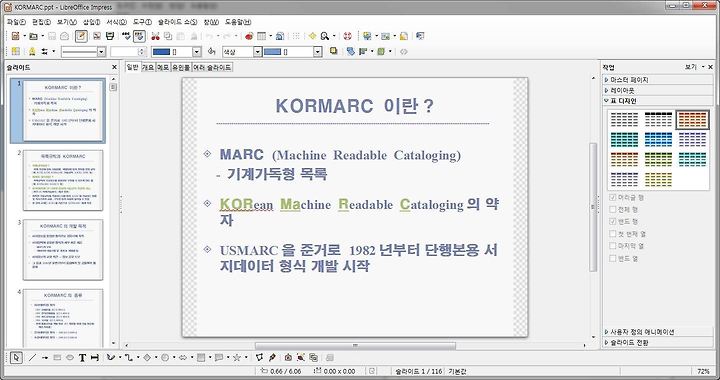Select the Line drawing tool
This screenshot has height=380, width=720.
pos(32,358)
